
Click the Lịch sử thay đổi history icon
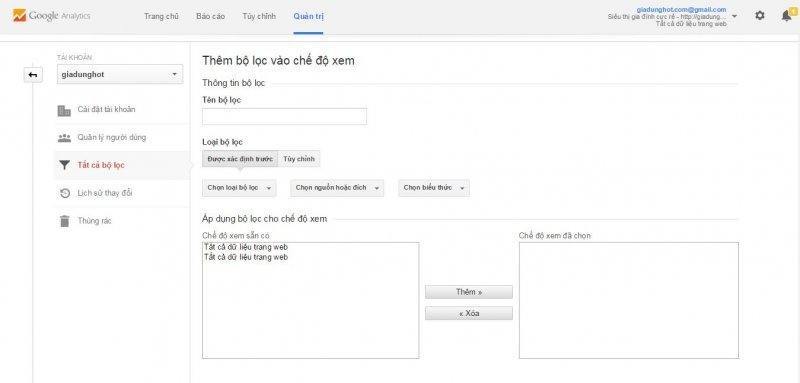[x=64, y=193]
